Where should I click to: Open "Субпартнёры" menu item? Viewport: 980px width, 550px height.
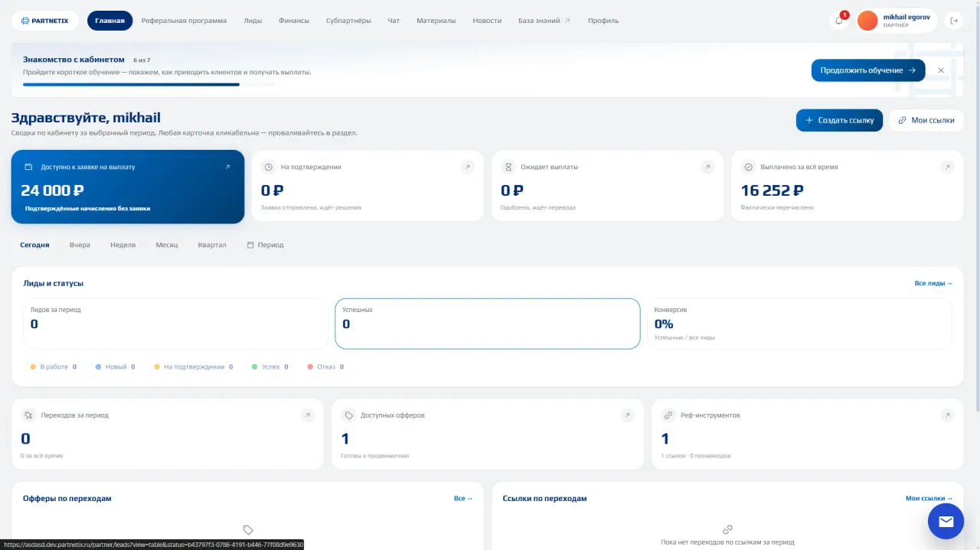point(348,21)
